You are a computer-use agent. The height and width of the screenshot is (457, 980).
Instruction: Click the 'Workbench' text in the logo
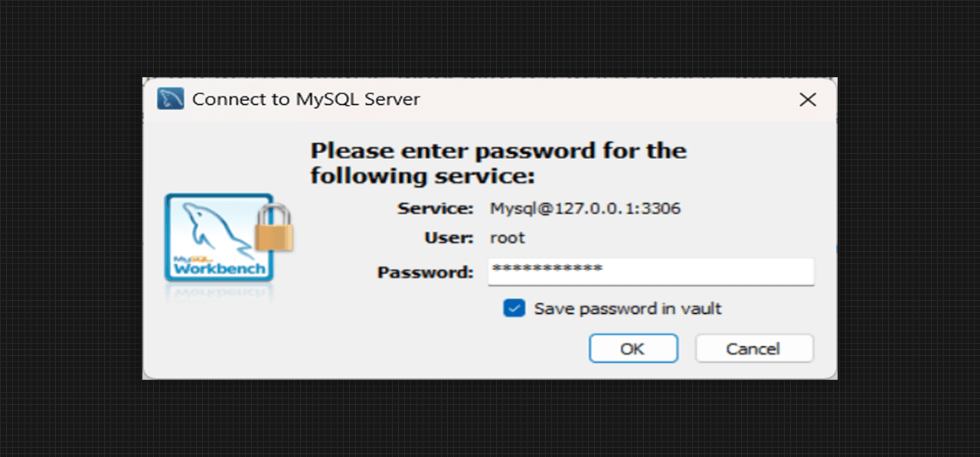coord(220,269)
